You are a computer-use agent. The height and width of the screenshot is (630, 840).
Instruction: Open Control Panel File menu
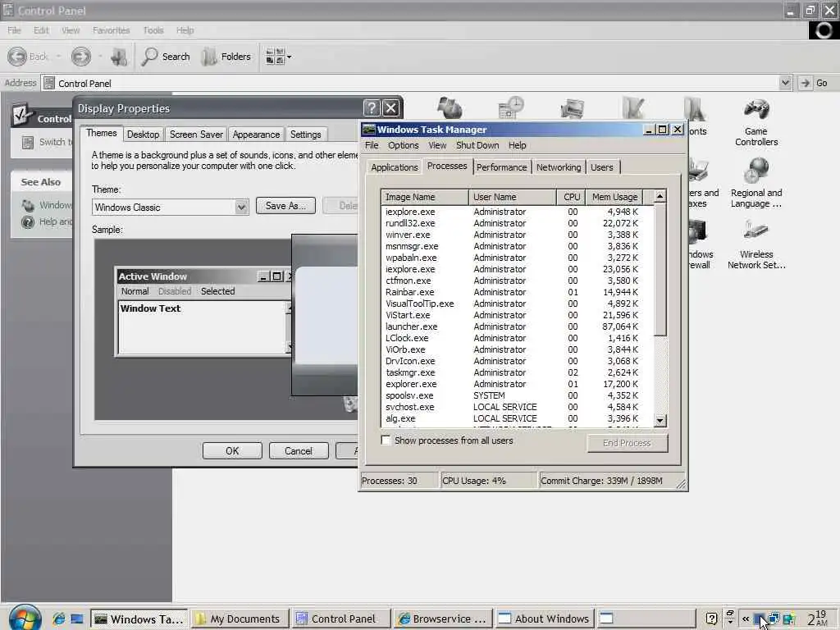[14, 30]
